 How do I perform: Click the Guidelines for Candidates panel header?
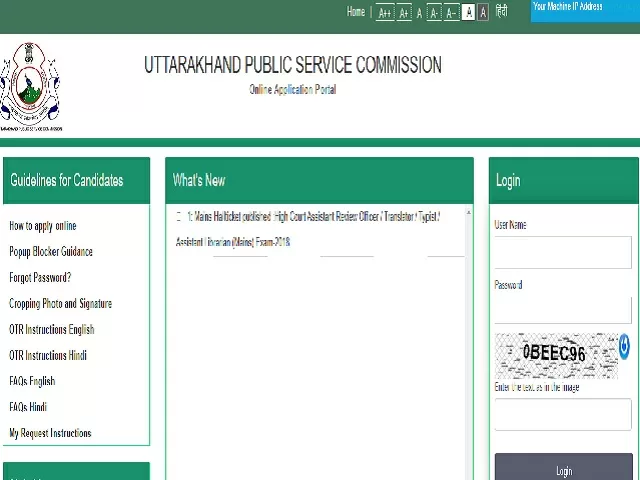(76, 180)
